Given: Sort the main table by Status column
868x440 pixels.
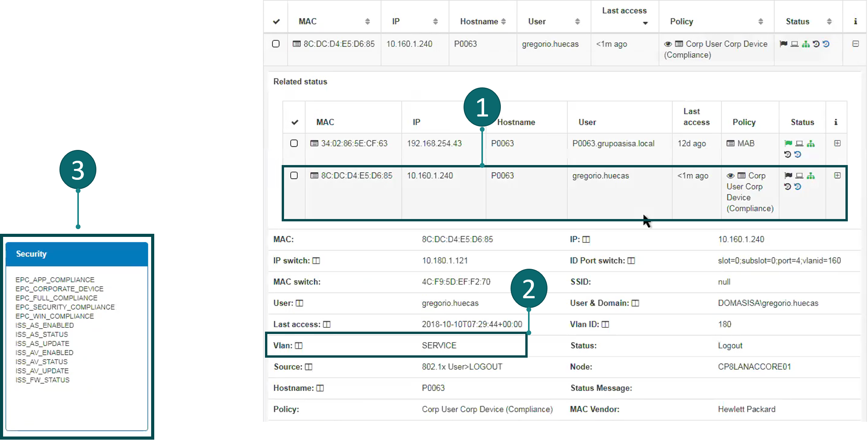Looking at the screenshot, I should coord(829,21).
